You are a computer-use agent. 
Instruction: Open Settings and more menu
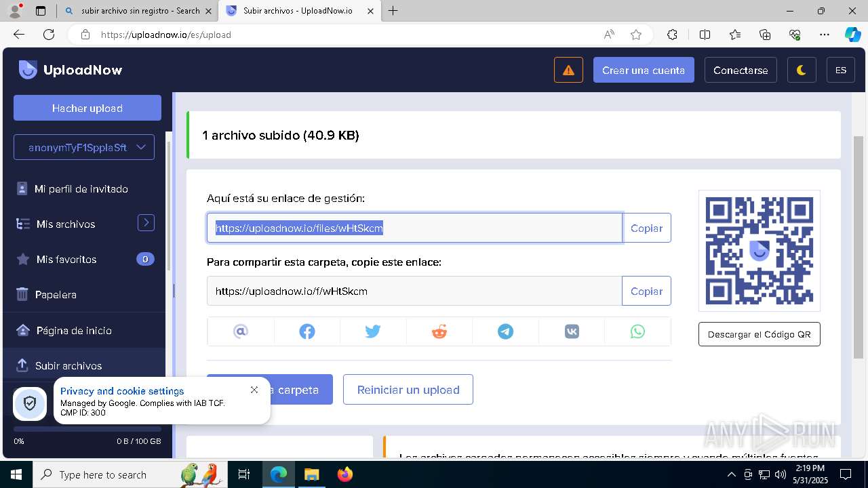[x=825, y=35]
